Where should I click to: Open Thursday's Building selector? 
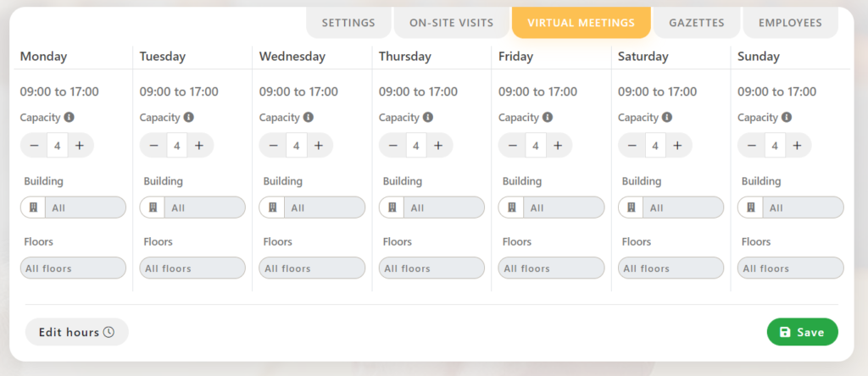pos(431,207)
